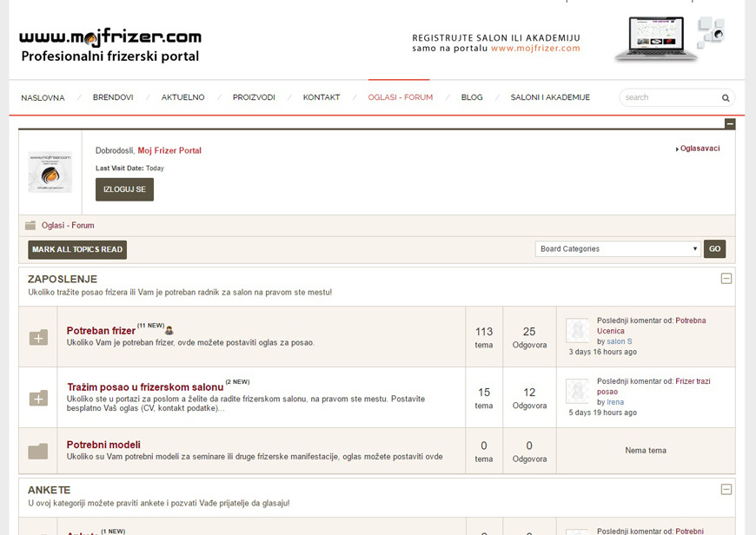756x535 pixels.
Task: Open the Brendovi menu item
Action: 113,97
